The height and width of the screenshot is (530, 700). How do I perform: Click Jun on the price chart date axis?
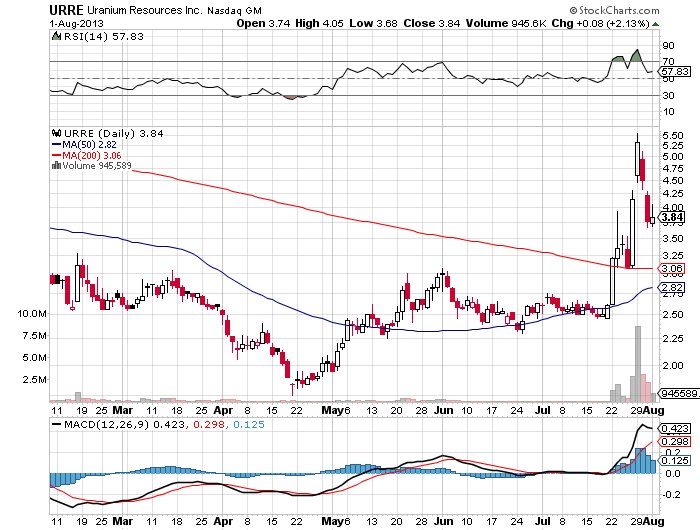point(444,410)
